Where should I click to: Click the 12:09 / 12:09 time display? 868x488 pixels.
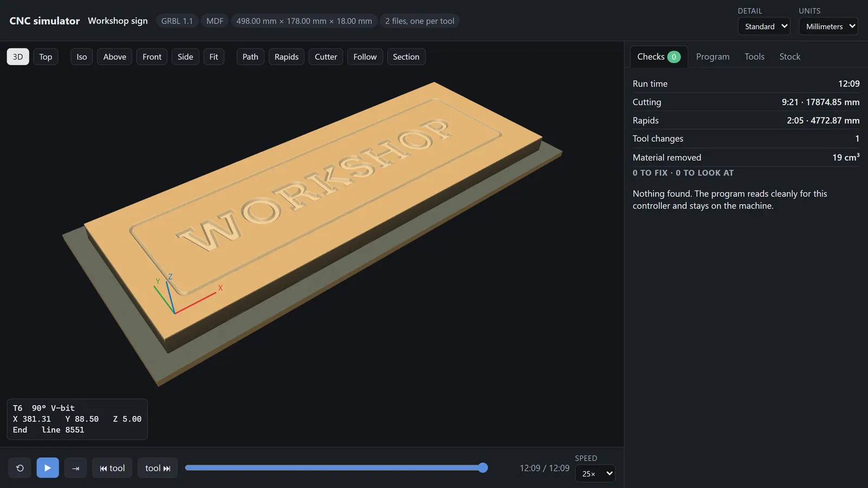[x=545, y=468]
